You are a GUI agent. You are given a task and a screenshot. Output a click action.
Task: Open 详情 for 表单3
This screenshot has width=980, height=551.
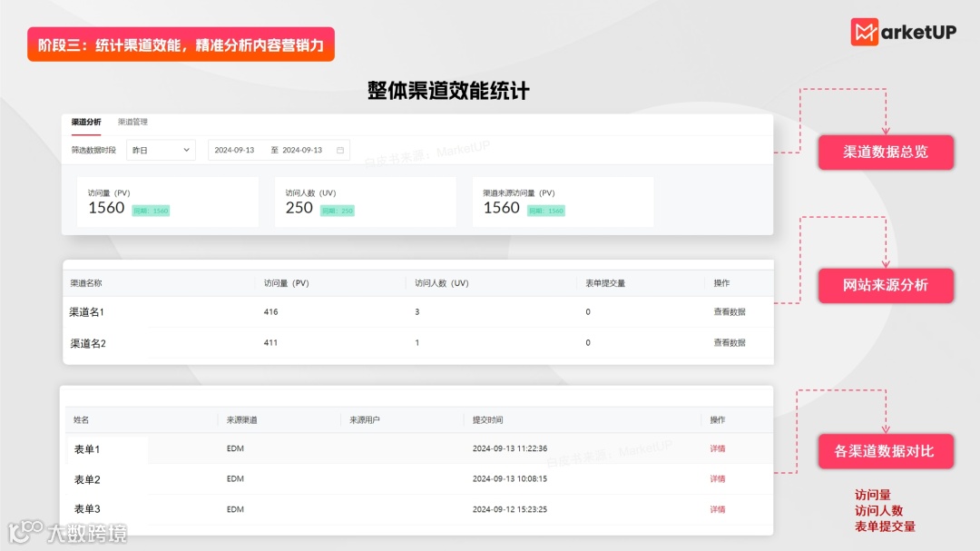point(716,509)
